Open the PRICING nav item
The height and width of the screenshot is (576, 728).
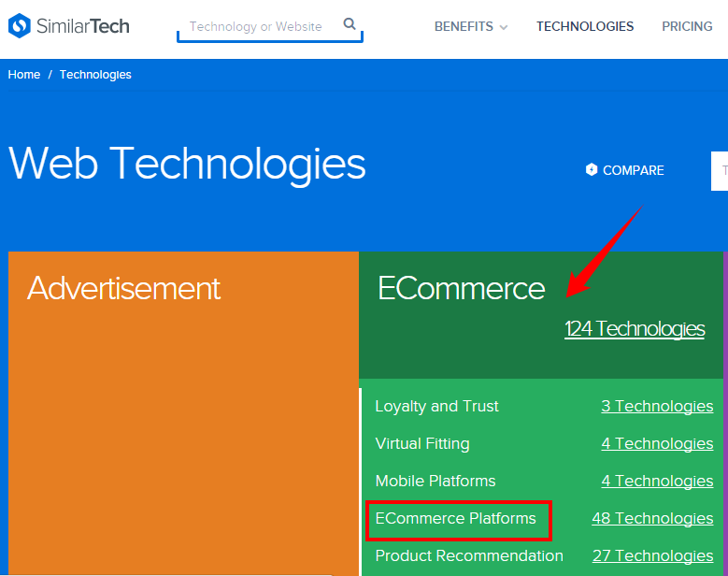pos(687,26)
